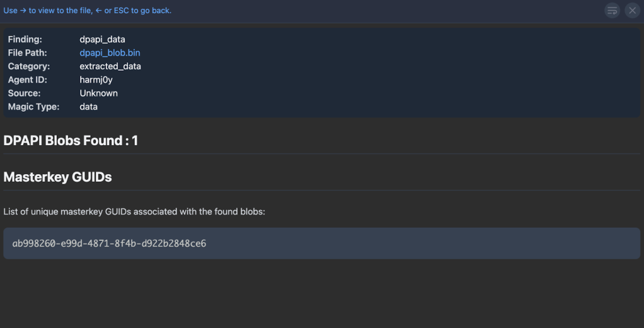Click the extracted_data category value
644x328 pixels.
pyautogui.click(x=110, y=66)
